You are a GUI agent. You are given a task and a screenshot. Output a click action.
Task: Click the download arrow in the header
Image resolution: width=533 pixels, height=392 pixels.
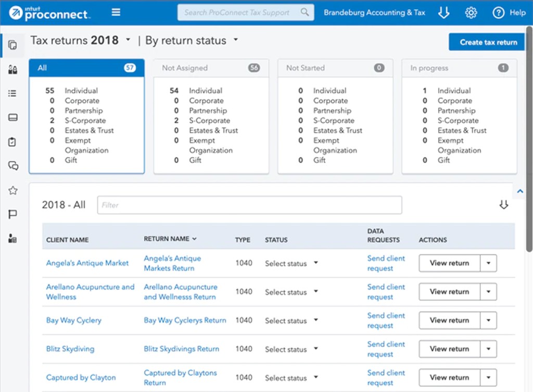443,12
